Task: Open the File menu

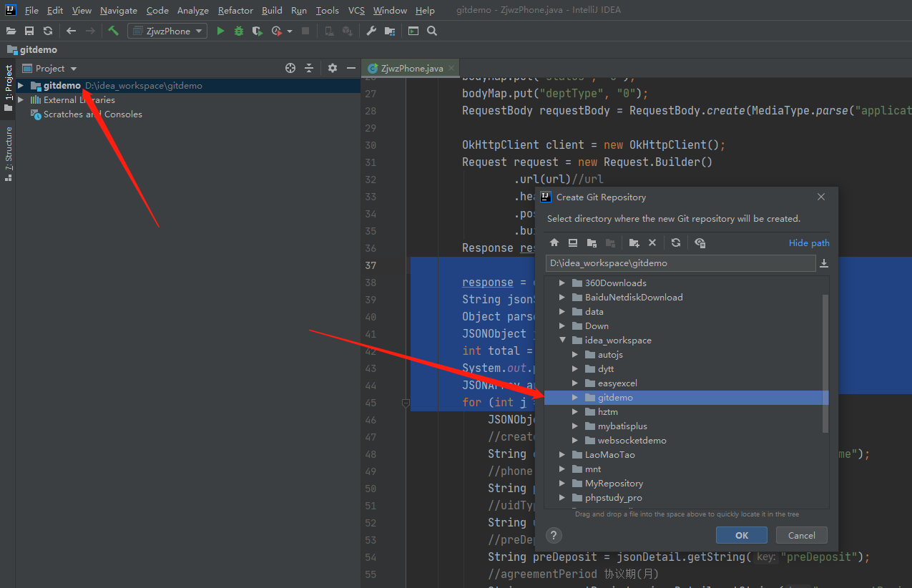Action: coord(31,10)
